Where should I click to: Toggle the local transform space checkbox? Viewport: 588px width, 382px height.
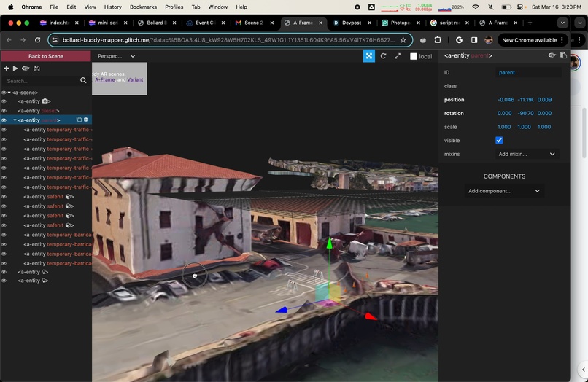point(413,56)
